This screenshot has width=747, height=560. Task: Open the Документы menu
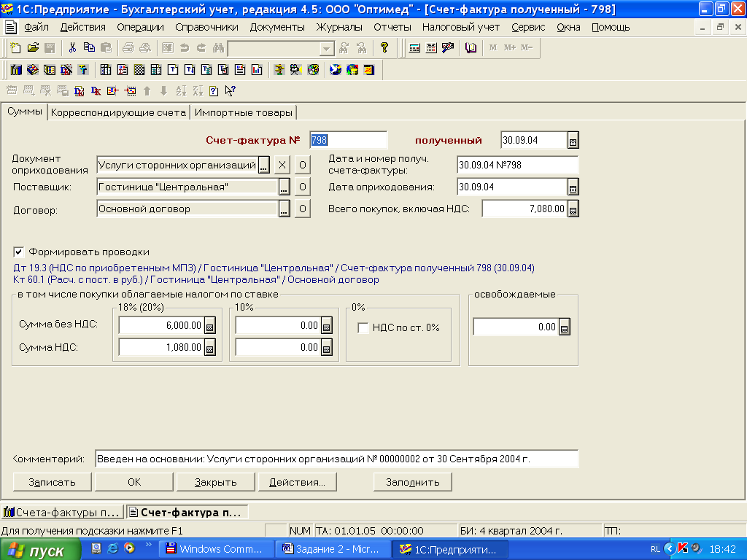point(277,27)
